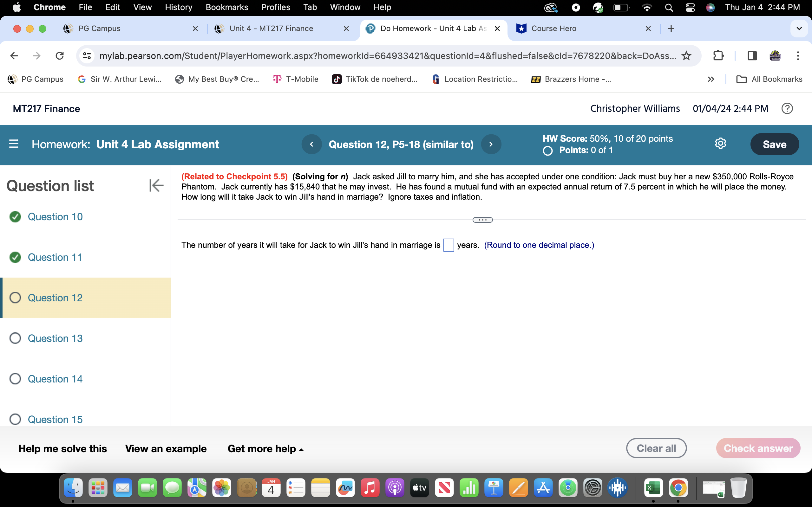Click the Check answer button
The height and width of the screenshot is (507, 812).
pyautogui.click(x=759, y=448)
